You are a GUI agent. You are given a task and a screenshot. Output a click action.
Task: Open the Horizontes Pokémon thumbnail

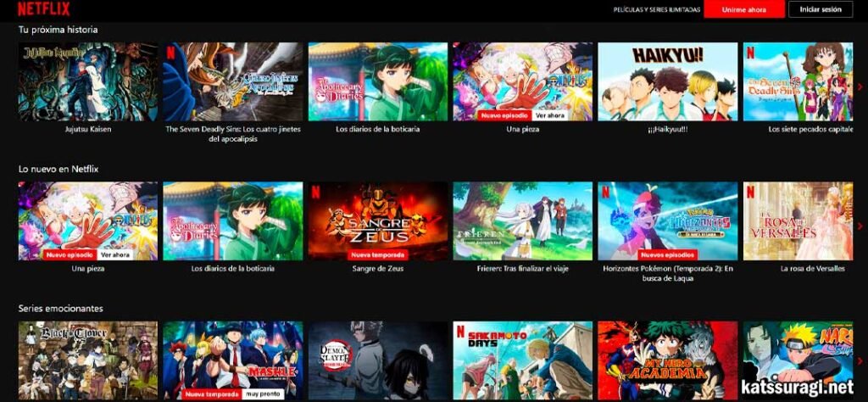(668, 221)
